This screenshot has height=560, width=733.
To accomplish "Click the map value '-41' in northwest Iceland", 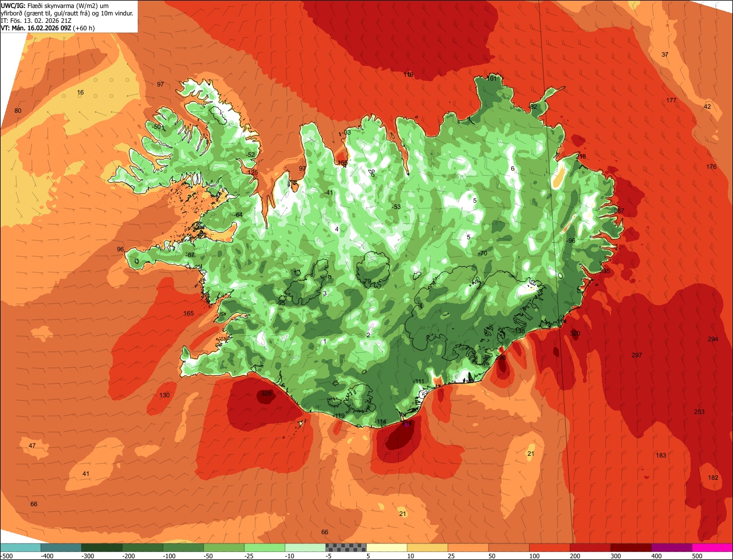I will 328,192.
